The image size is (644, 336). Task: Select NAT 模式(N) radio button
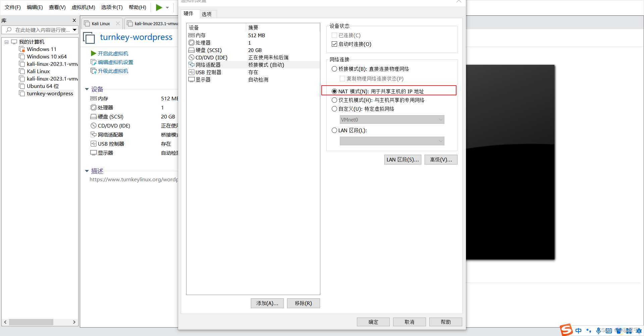334,91
